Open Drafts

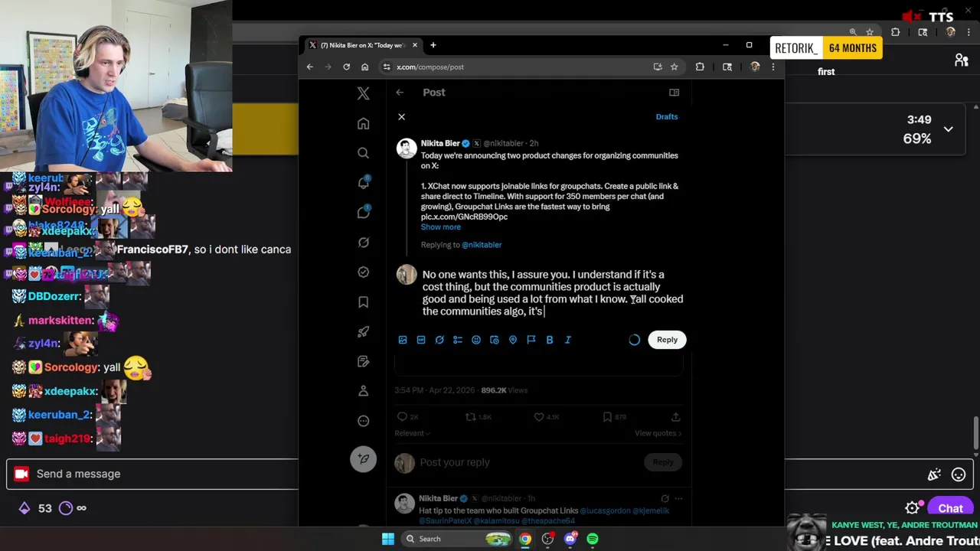pos(666,116)
